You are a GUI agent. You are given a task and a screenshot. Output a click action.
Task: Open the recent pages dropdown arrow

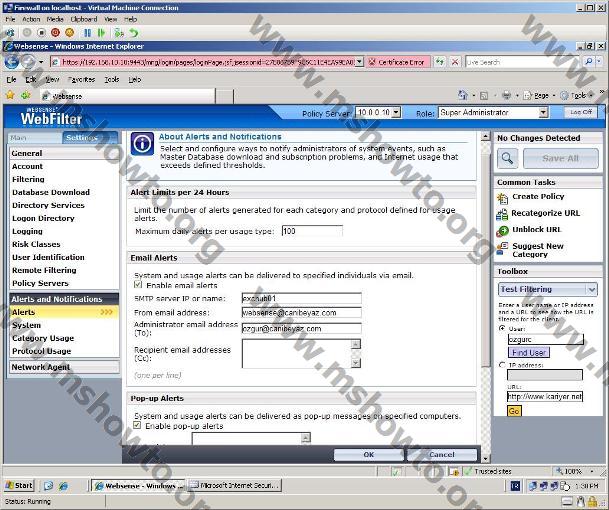click(x=41, y=62)
